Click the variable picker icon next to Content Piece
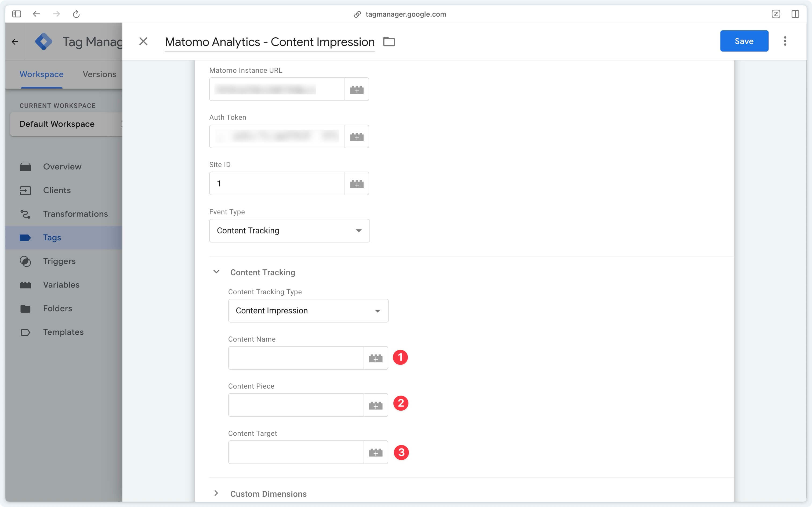The width and height of the screenshot is (812, 507). [x=376, y=404]
